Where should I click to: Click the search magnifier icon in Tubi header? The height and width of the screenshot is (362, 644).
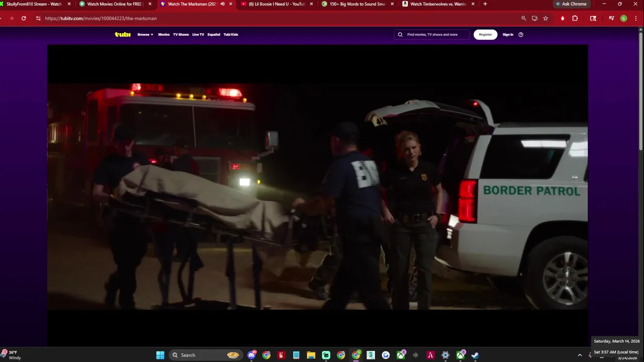400,35
